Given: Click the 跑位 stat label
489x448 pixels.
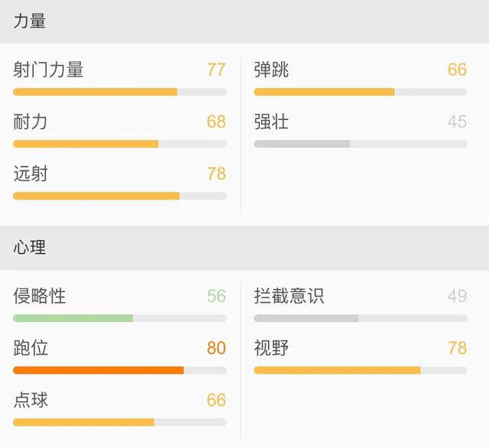Looking at the screenshot, I should pyautogui.click(x=31, y=348).
